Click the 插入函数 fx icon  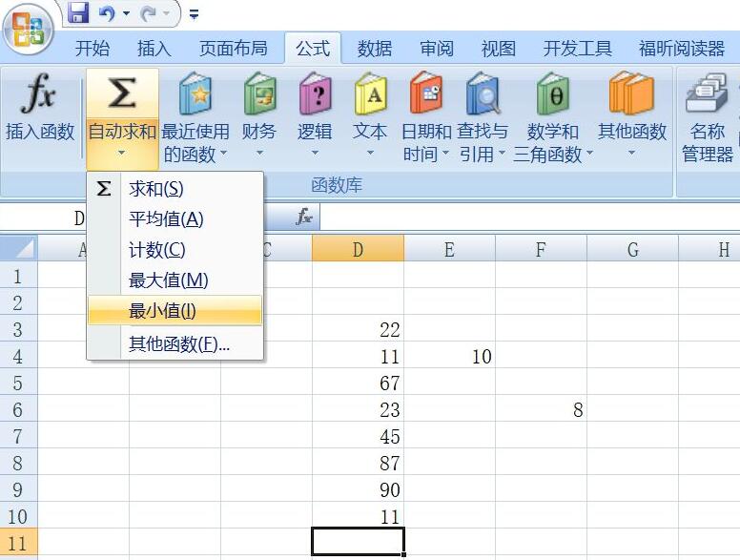point(39,93)
